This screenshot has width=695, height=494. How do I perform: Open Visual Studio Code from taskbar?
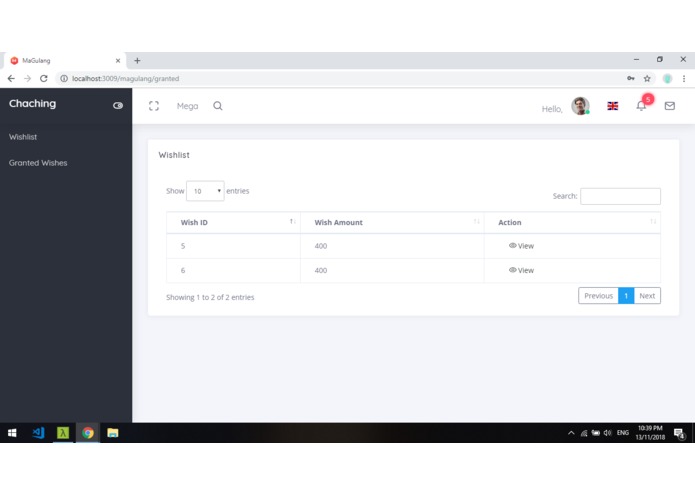coord(38,433)
